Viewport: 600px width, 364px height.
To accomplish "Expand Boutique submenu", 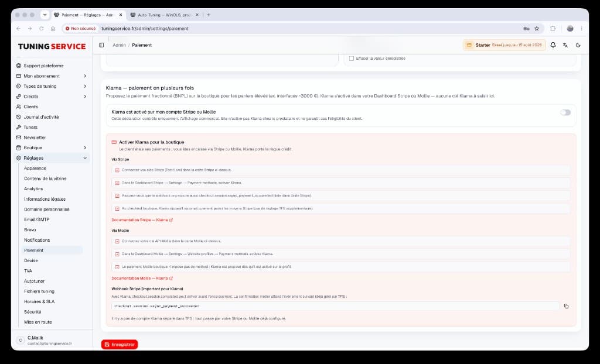I will (85, 147).
